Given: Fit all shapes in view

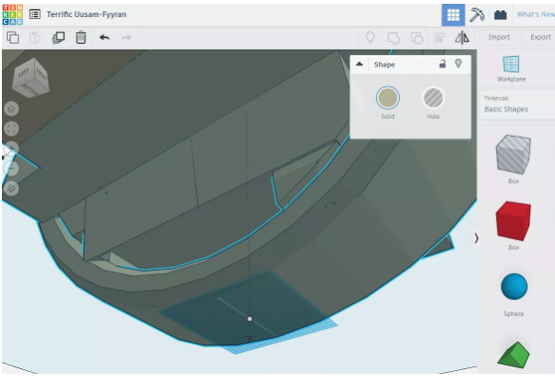Looking at the screenshot, I should (x=11, y=128).
